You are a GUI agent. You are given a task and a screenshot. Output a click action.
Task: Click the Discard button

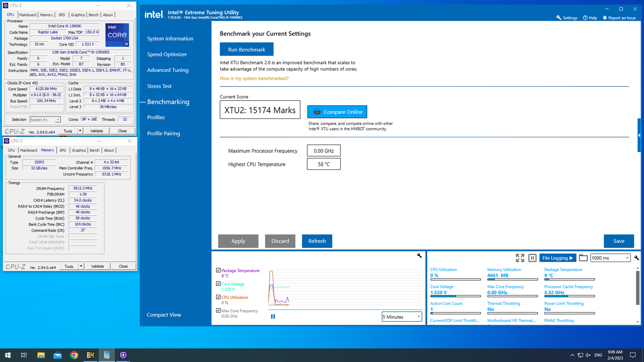(x=280, y=241)
